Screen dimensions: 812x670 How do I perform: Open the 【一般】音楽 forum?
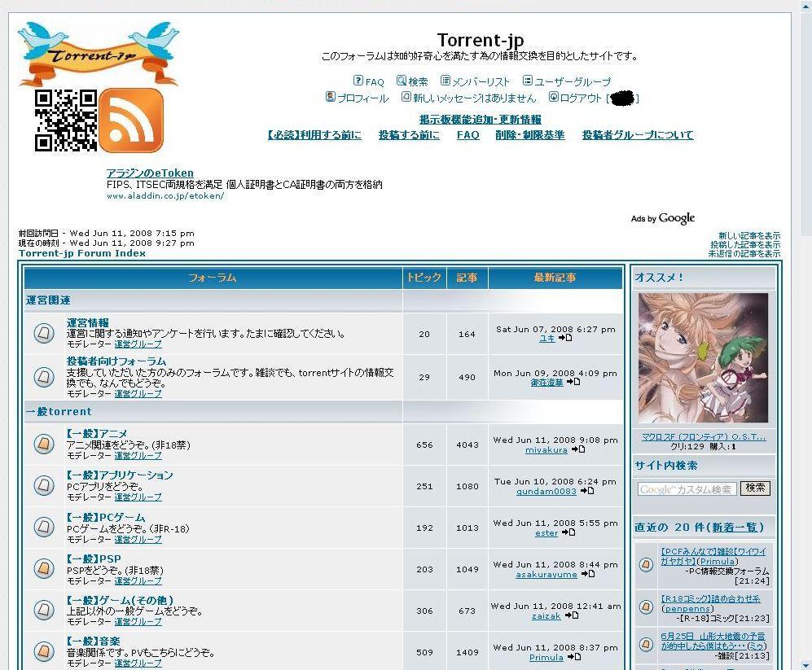tap(93, 641)
